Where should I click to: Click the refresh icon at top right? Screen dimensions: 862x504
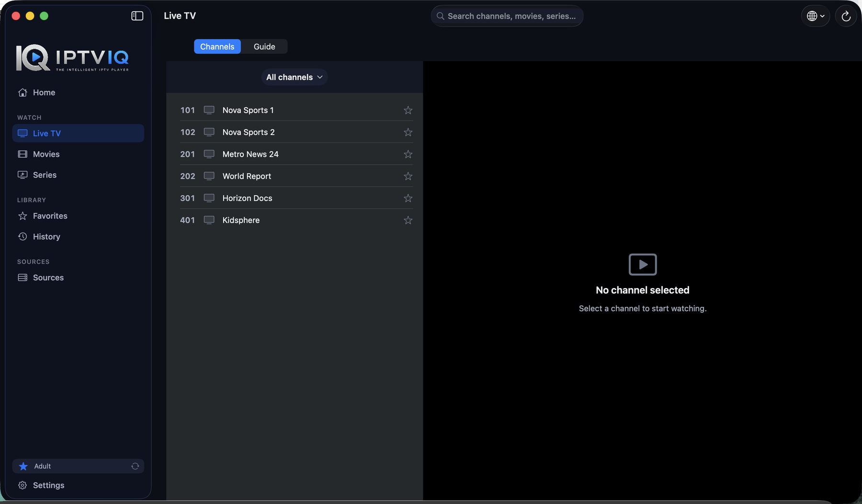846,16
